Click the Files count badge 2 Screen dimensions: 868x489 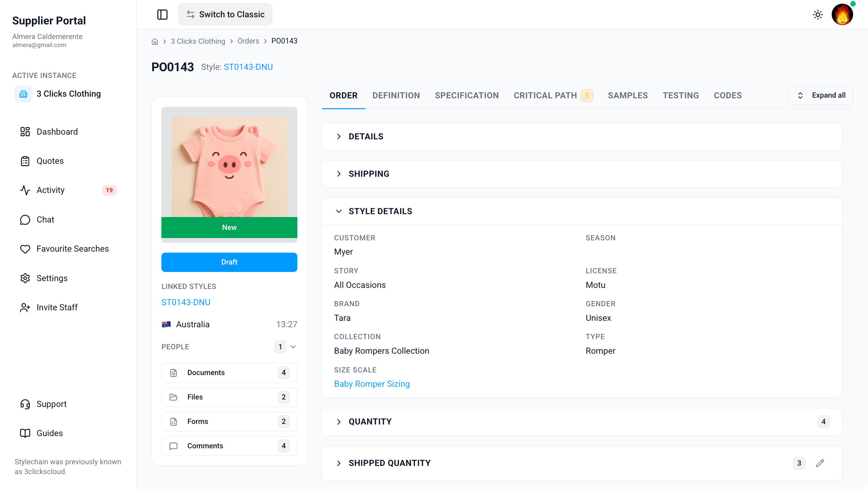click(x=284, y=397)
